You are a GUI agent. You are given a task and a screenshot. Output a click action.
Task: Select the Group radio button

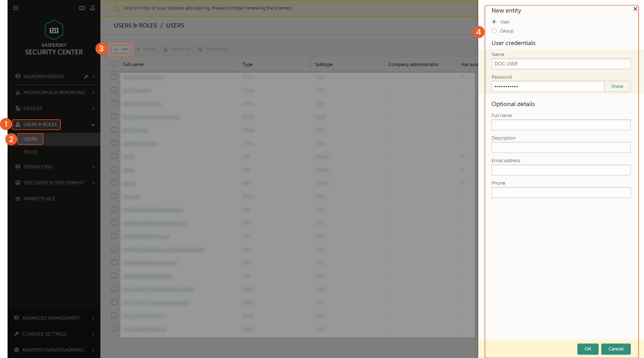(x=494, y=31)
